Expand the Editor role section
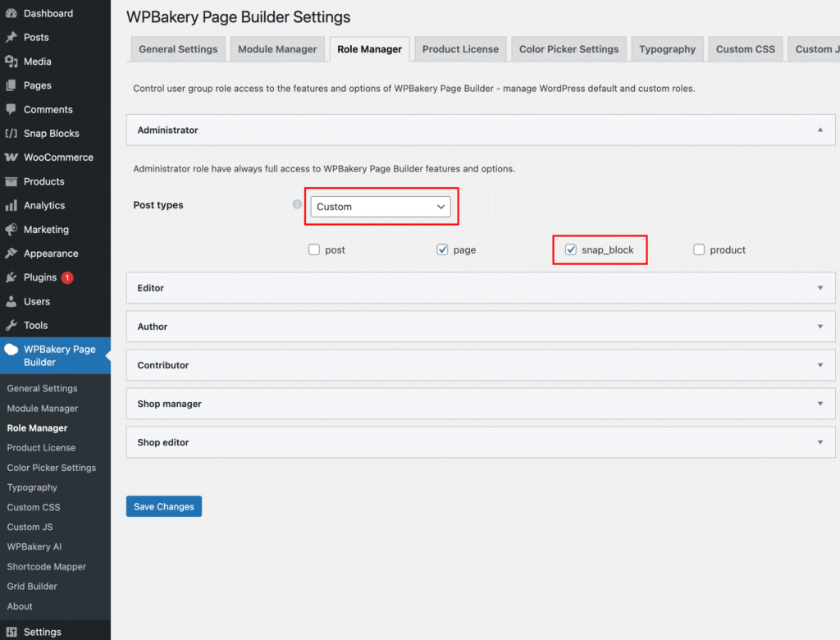The height and width of the screenshot is (640, 840). coord(481,288)
